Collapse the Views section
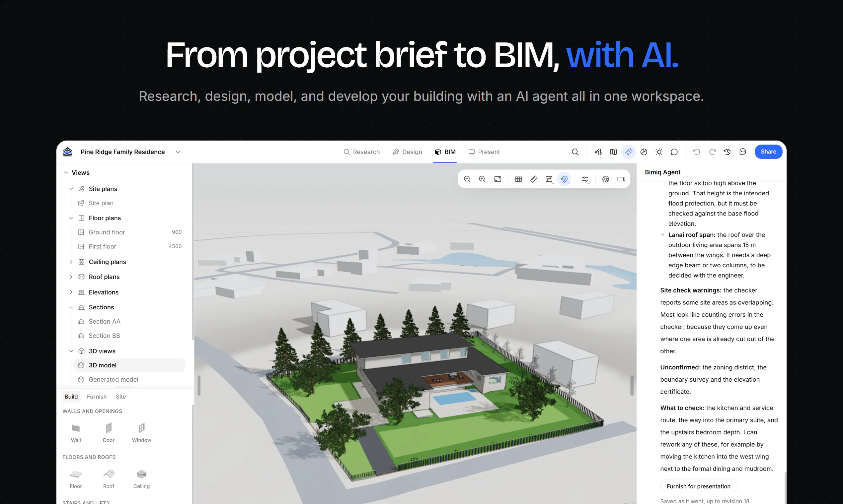843x504 pixels. (66, 172)
